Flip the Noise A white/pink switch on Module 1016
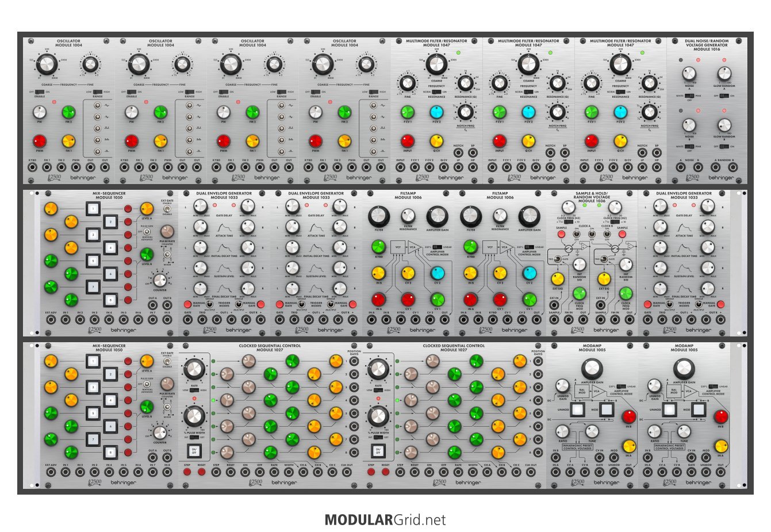This screenshot has width=771, height=532. point(689,97)
